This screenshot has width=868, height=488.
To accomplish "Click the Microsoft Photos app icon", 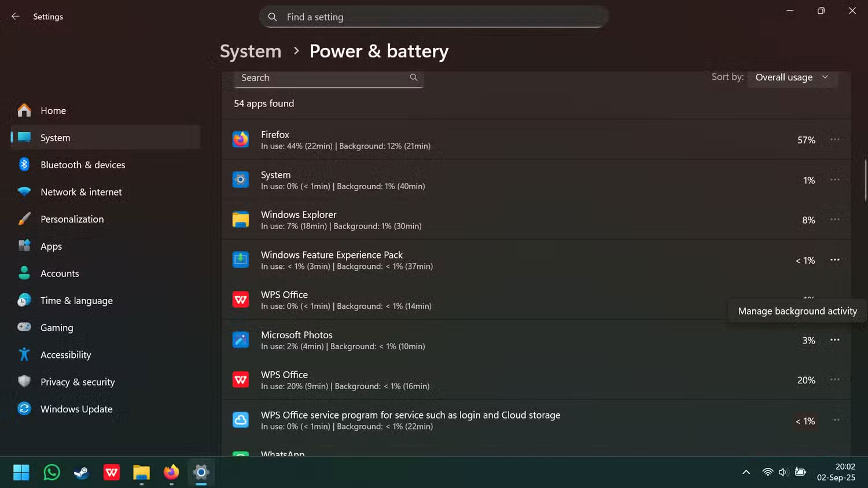I will click(x=240, y=340).
